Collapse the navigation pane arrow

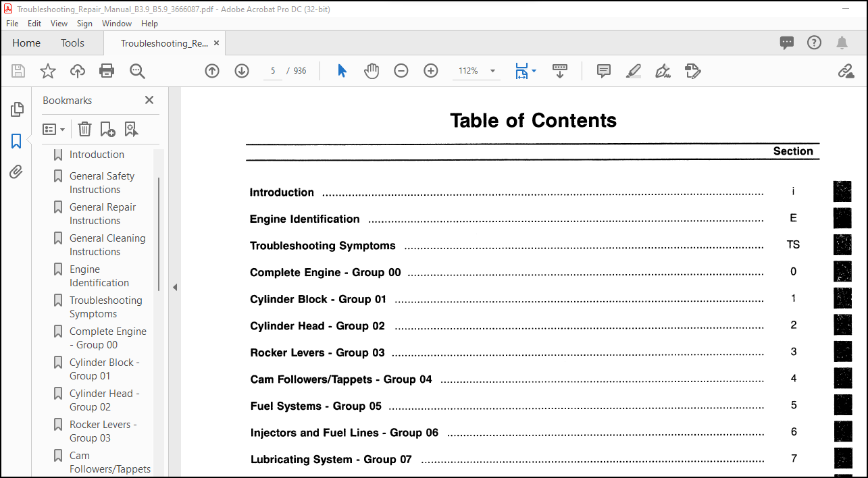coord(175,287)
